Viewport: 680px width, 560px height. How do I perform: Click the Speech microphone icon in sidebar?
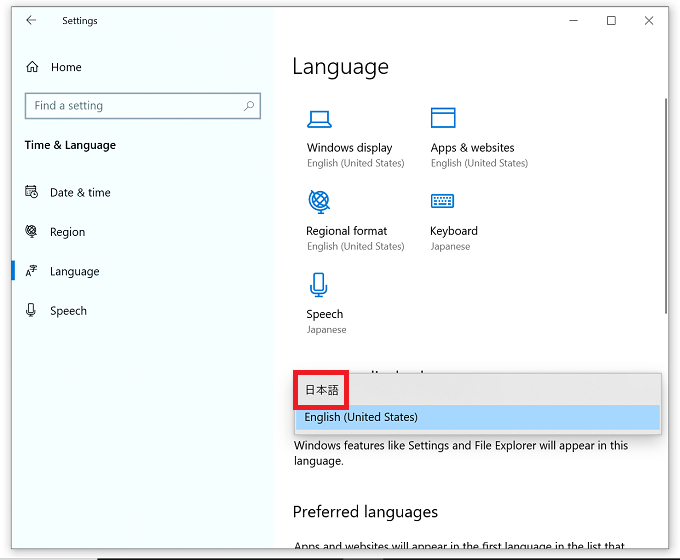(x=31, y=310)
